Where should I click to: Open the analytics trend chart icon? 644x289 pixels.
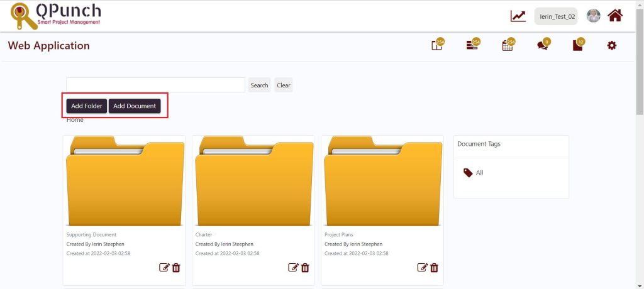coord(518,16)
